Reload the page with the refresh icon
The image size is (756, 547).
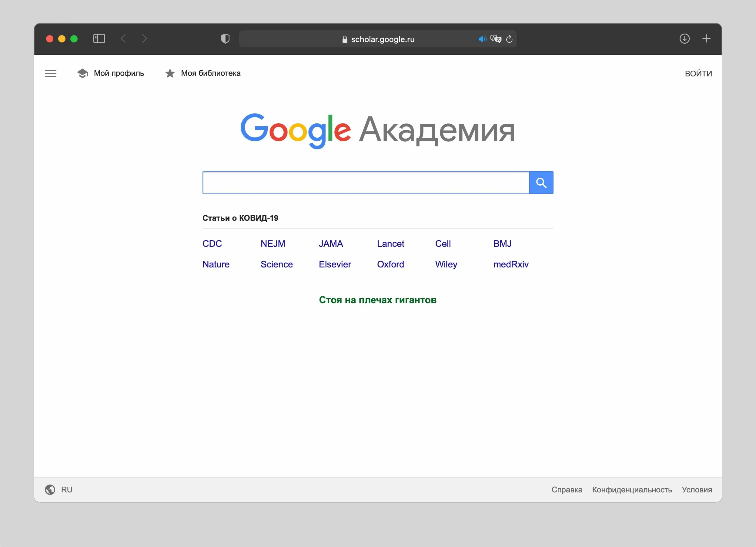[509, 39]
